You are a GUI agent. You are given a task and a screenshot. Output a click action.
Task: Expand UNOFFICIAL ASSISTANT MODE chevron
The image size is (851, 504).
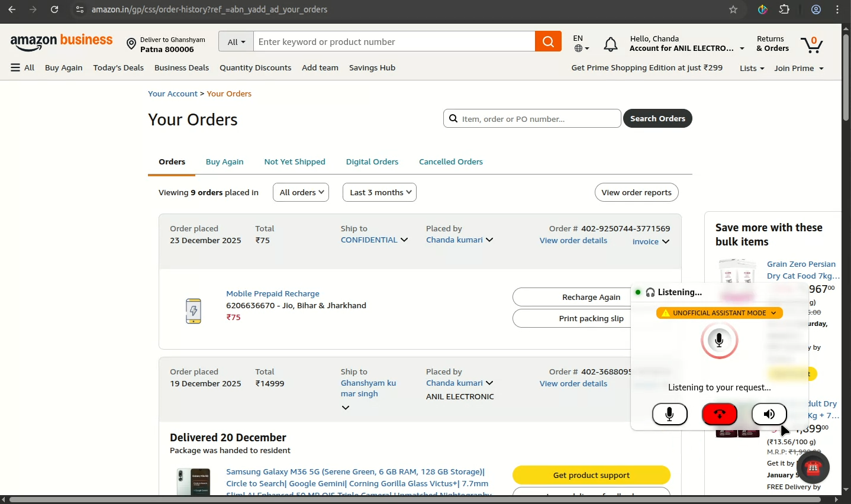pos(773,314)
